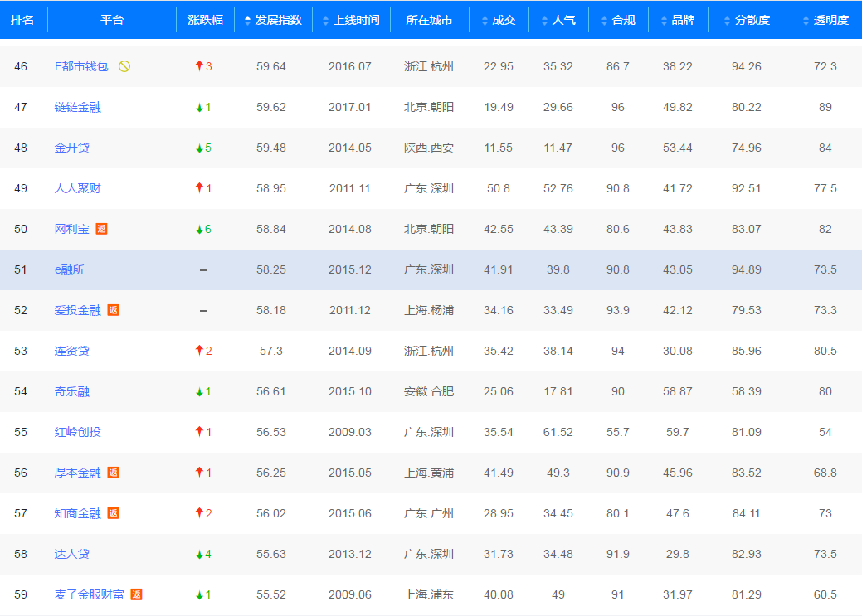Click the 返 badge next to 厚本金融
The width and height of the screenshot is (862, 616).
(113, 473)
